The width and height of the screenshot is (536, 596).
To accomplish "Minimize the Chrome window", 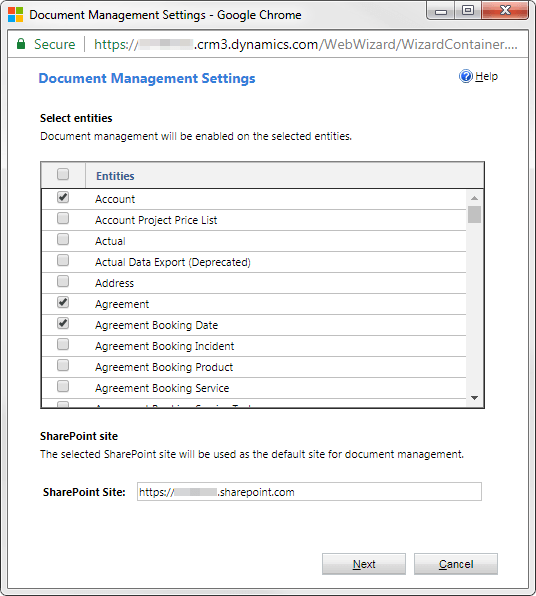I will click(x=441, y=11).
